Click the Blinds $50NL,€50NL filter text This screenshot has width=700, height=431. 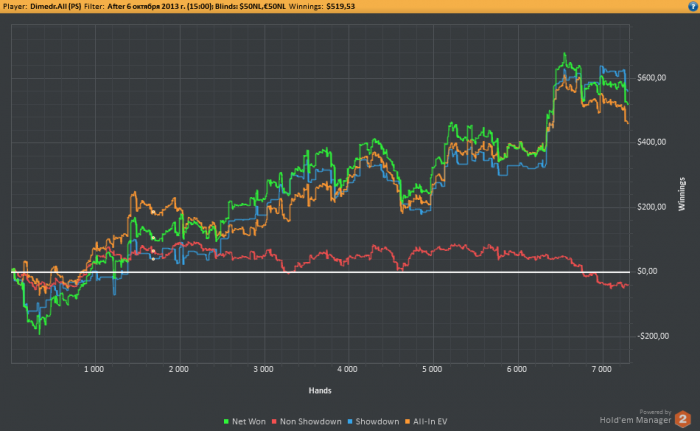tap(250, 6)
